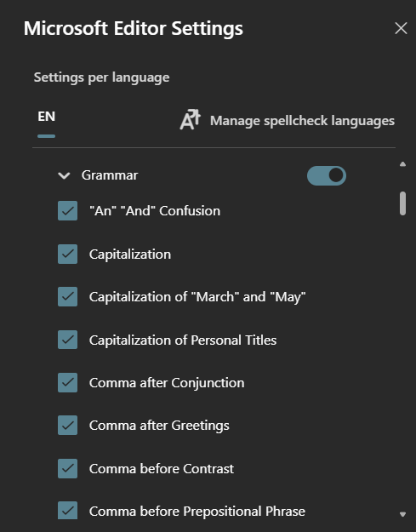Uncheck Capitalization of "March" and "May"
The width and height of the screenshot is (416, 532).
(67, 296)
